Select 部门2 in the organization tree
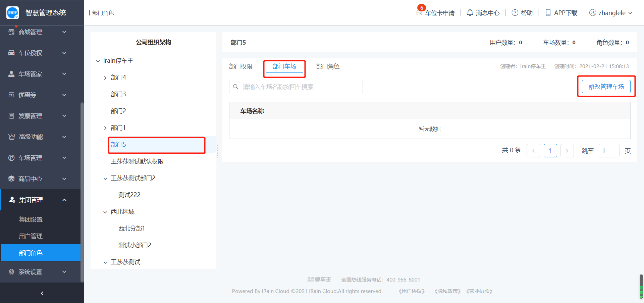This screenshot has width=644, height=303. coord(118,111)
